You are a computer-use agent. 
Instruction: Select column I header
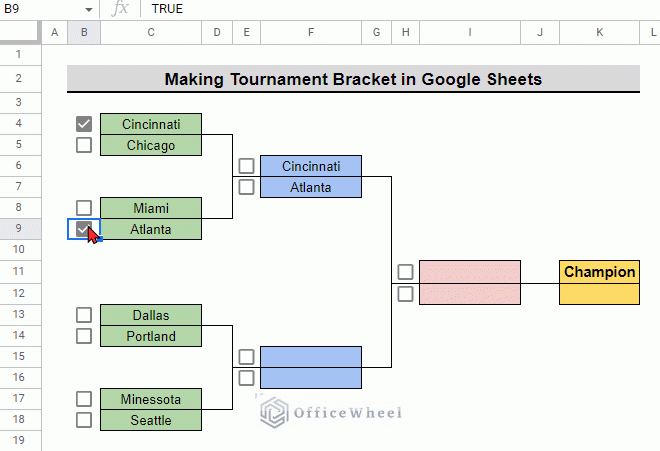pyautogui.click(x=470, y=32)
